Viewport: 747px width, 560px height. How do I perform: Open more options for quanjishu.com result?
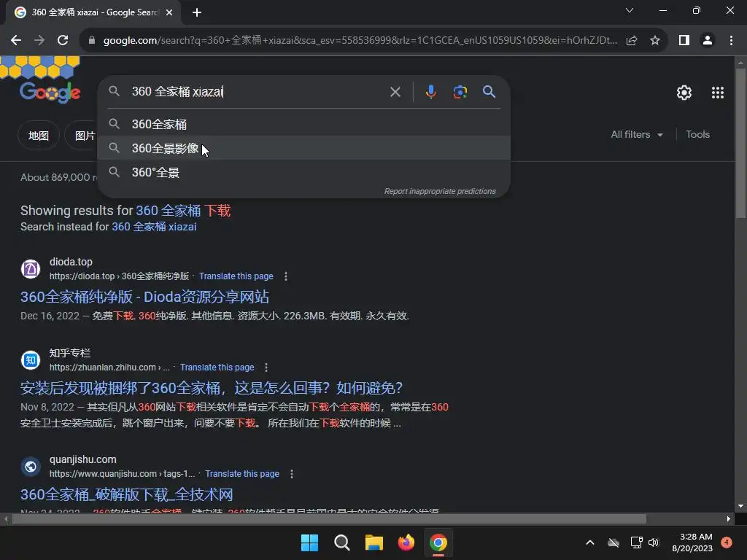pyautogui.click(x=292, y=474)
